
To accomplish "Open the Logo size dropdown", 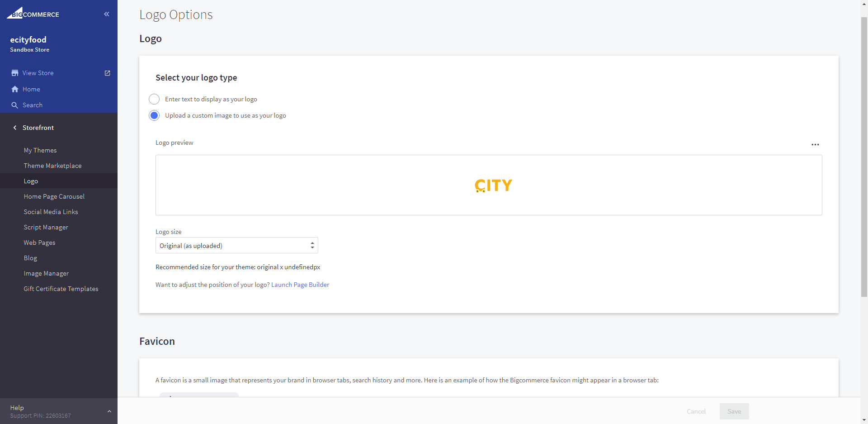I will pyautogui.click(x=236, y=245).
